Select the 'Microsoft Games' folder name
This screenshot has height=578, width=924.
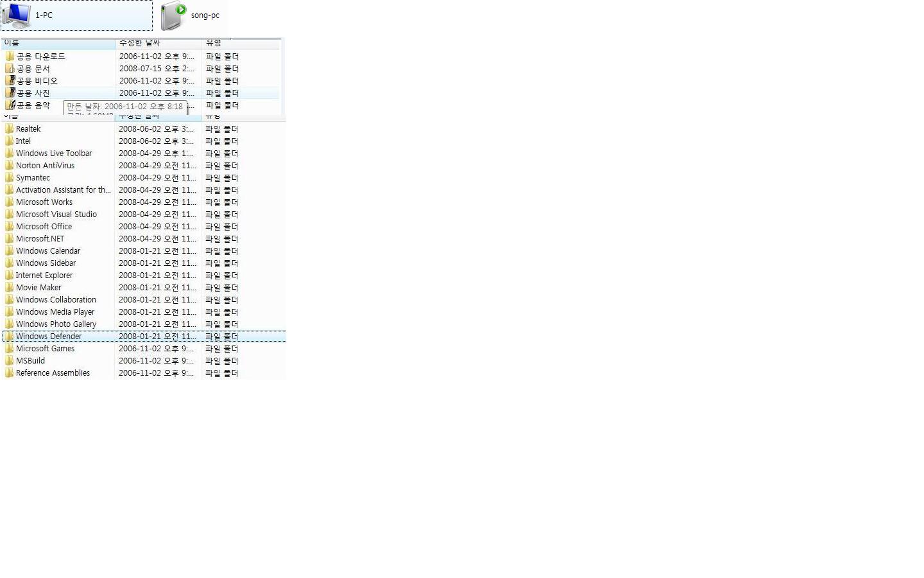coord(45,349)
